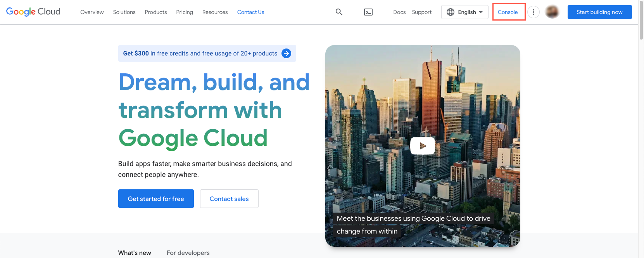This screenshot has width=644, height=258.
Task: Switch to the For developers tab
Action: pos(188,253)
